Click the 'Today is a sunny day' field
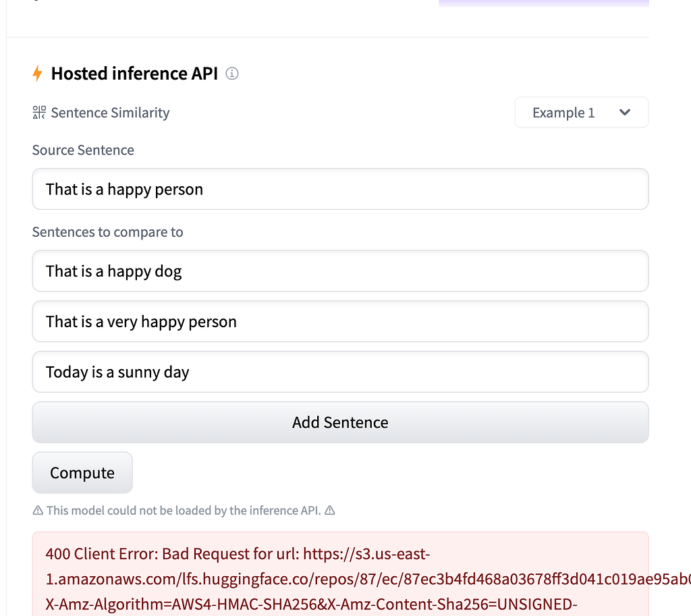 point(340,372)
